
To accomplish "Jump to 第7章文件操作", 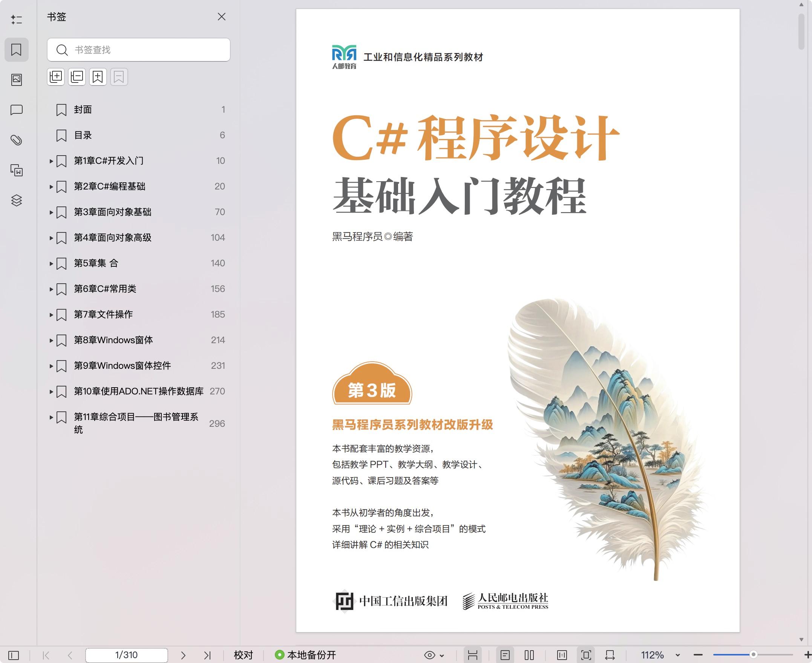I will (103, 314).
